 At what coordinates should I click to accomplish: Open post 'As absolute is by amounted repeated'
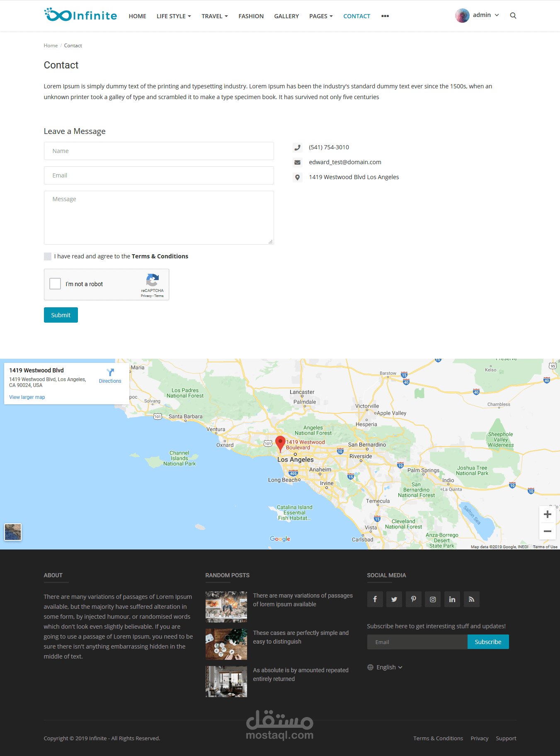(301, 675)
